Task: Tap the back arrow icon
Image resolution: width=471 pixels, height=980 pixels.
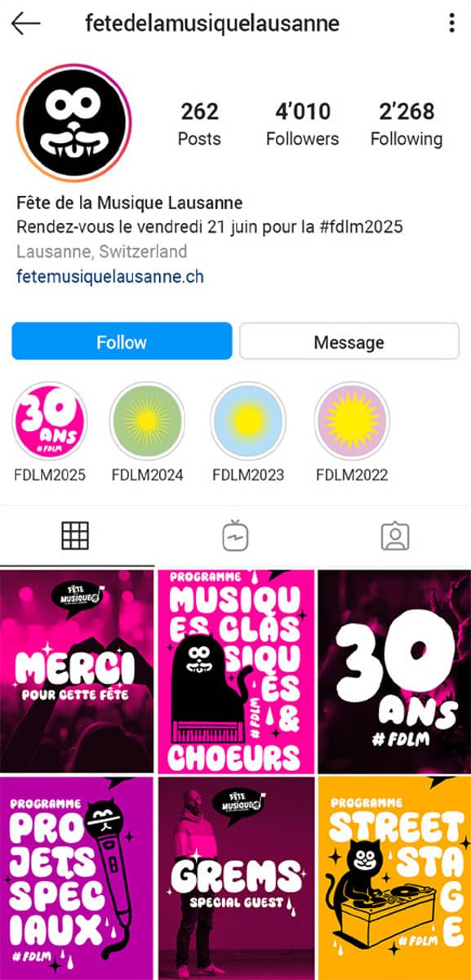Action: [x=26, y=24]
